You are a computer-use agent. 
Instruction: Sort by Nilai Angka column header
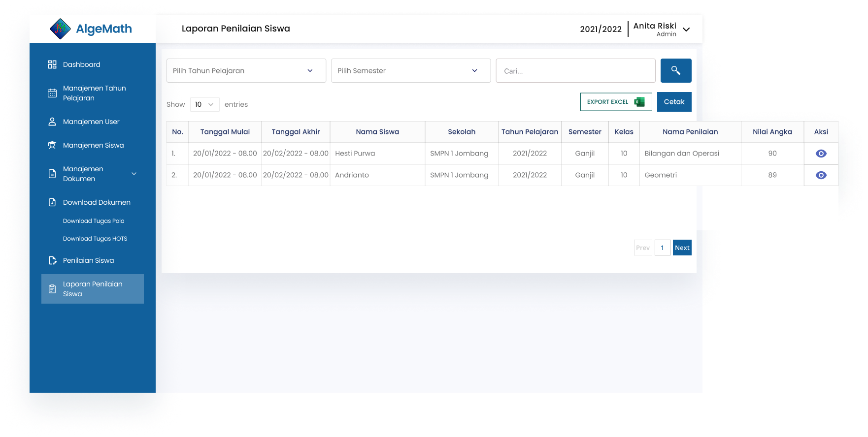(772, 132)
